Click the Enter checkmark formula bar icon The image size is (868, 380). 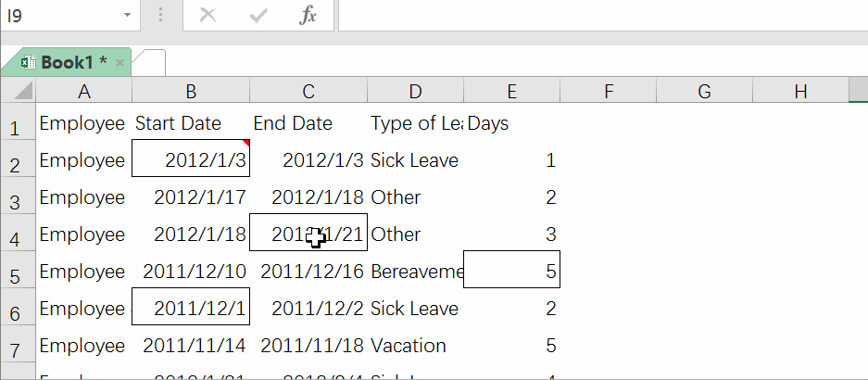(x=258, y=16)
